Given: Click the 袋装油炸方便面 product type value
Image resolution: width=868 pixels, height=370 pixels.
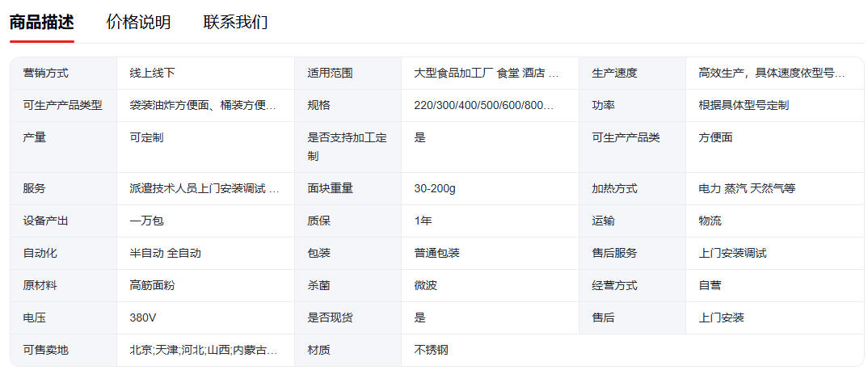Looking at the screenshot, I should pyautogui.click(x=203, y=105).
